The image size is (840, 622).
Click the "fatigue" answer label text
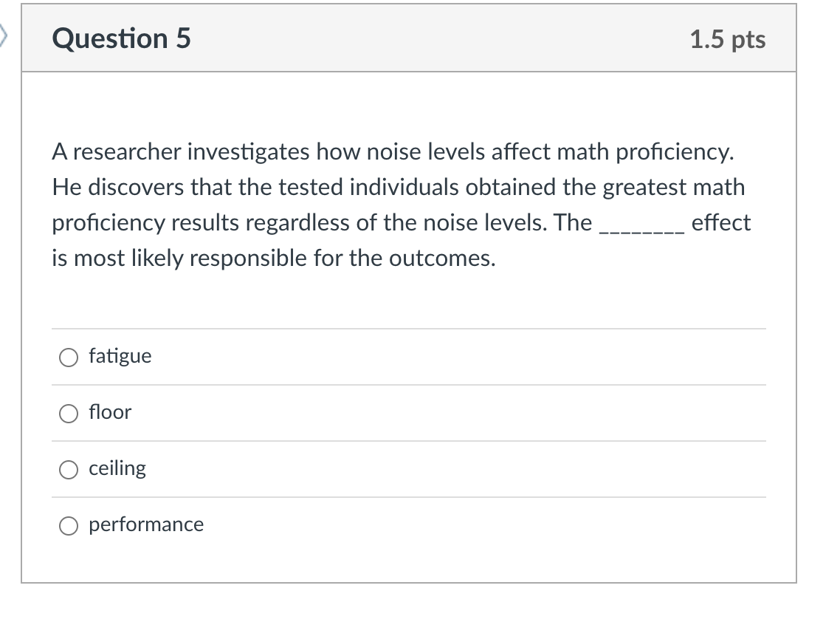(120, 357)
